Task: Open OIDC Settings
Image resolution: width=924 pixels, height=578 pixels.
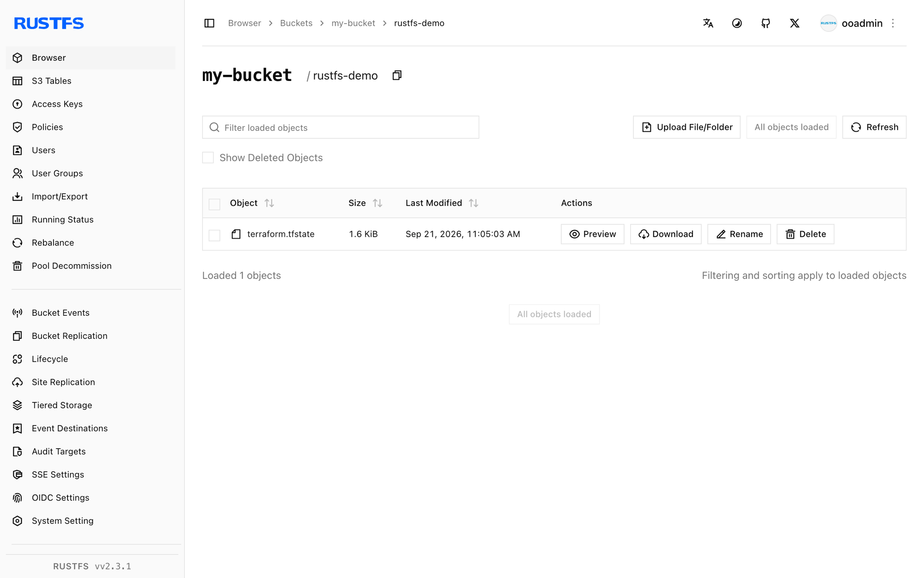Action: pos(91,498)
